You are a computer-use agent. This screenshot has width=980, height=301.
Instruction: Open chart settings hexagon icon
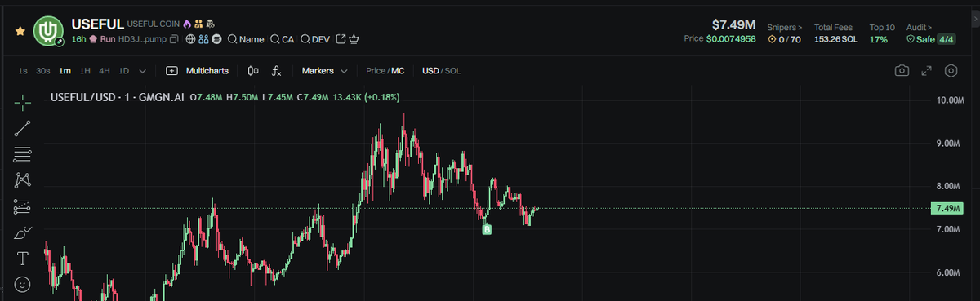tap(951, 71)
